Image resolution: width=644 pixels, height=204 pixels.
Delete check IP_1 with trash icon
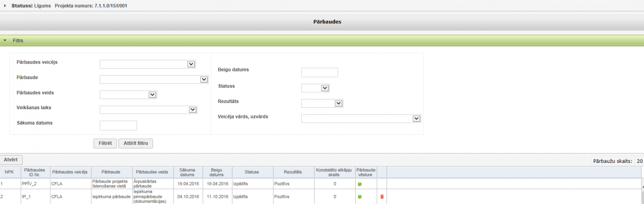[382, 197]
